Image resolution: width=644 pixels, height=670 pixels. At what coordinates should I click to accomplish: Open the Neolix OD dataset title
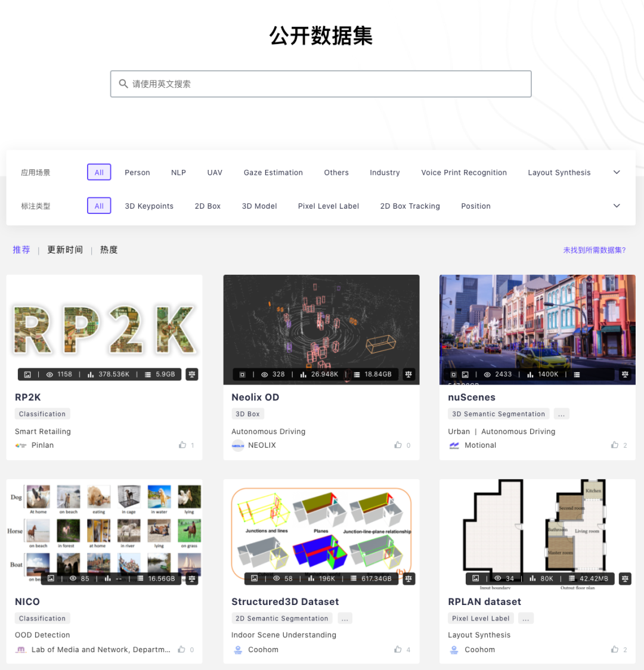click(x=255, y=397)
